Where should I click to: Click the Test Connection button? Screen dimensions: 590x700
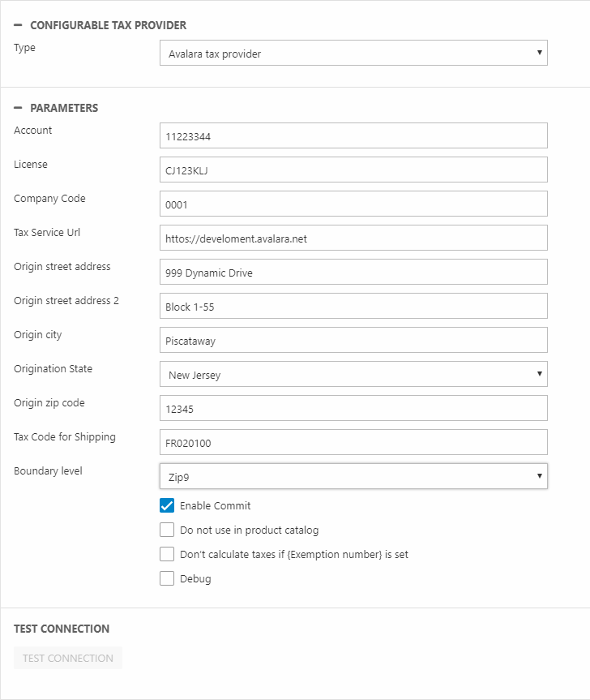68,658
